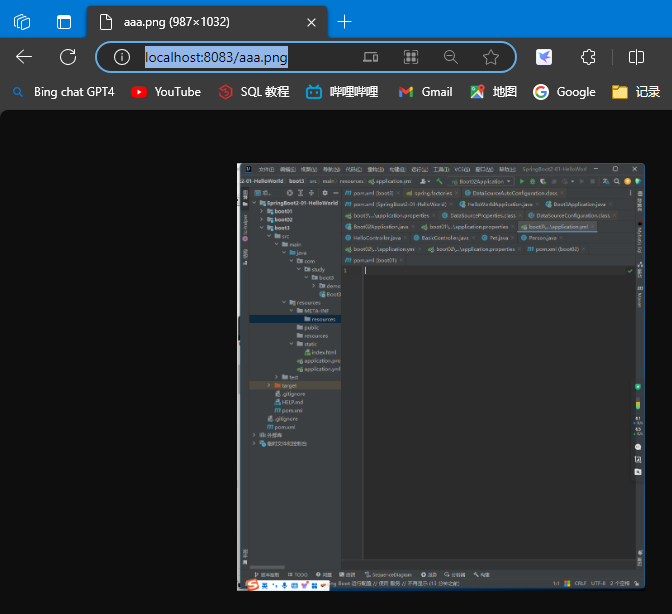The image size is (672, 614).
Task: Click the green Debug bug icon
Action: (533, 182)
